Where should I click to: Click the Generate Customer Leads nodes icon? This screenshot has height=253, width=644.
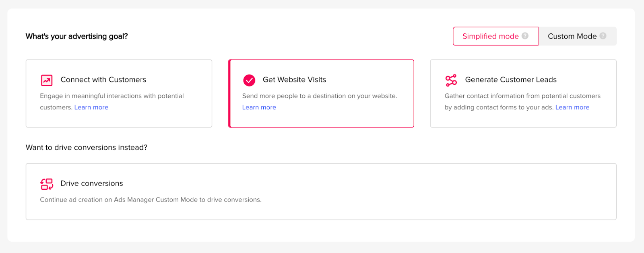451,80
